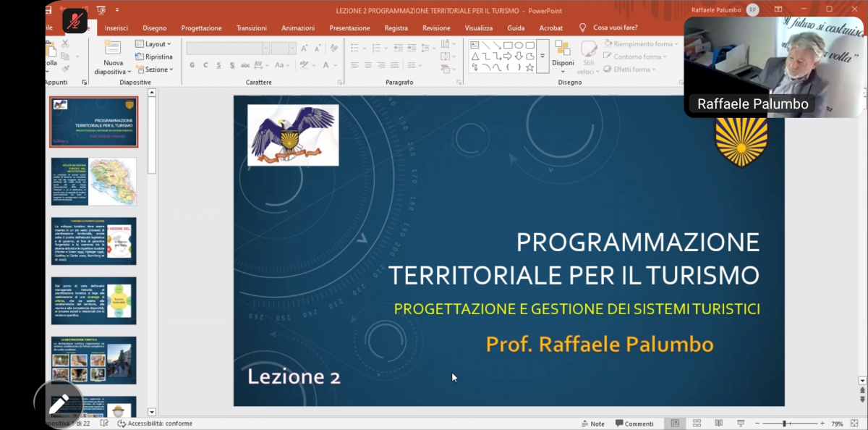Switch to the Presentazione tab
868x430 pixels.
click(x=349, y=28)
